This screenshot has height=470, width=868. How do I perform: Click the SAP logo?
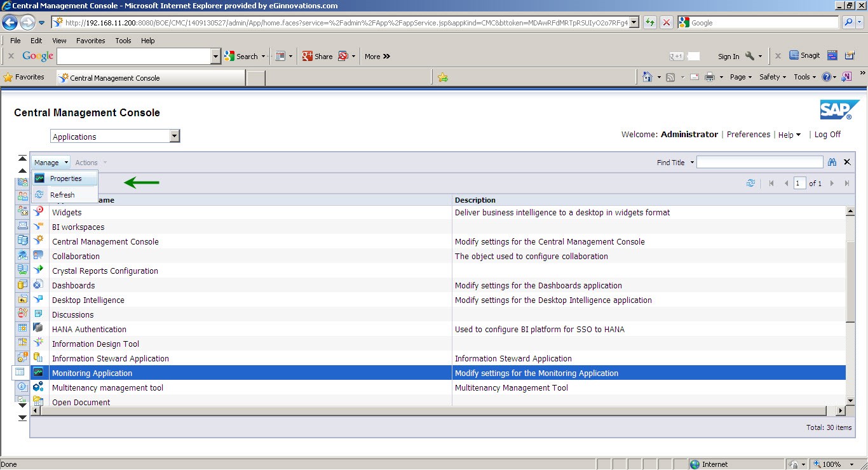tap(839, 110)
